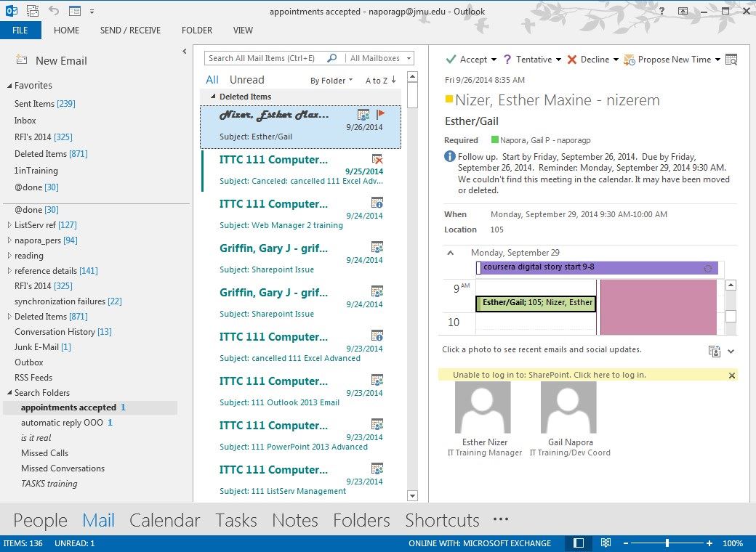Click the Accept checkmark icon
This screenshot has width=756, height=552.
[x=451, y=60]
